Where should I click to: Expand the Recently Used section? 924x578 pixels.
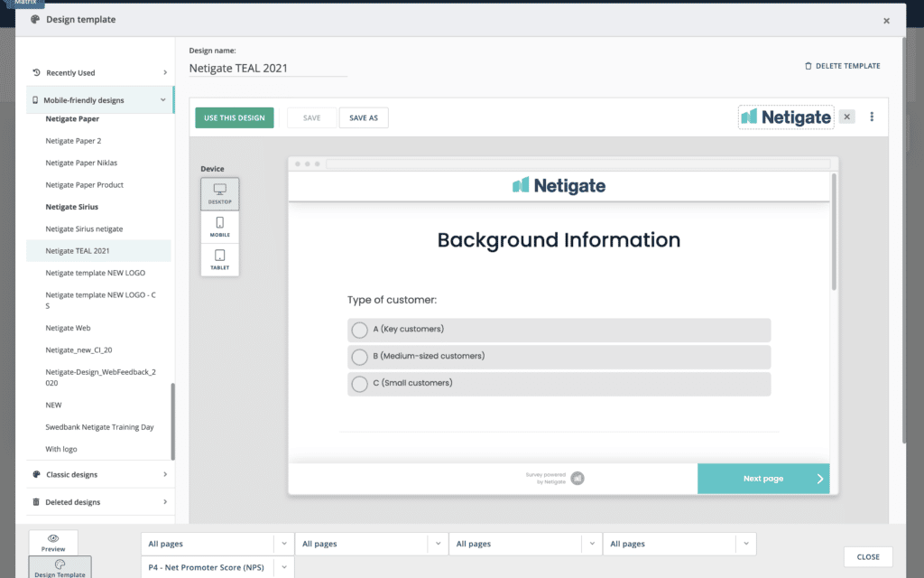[x=99, y=72]
